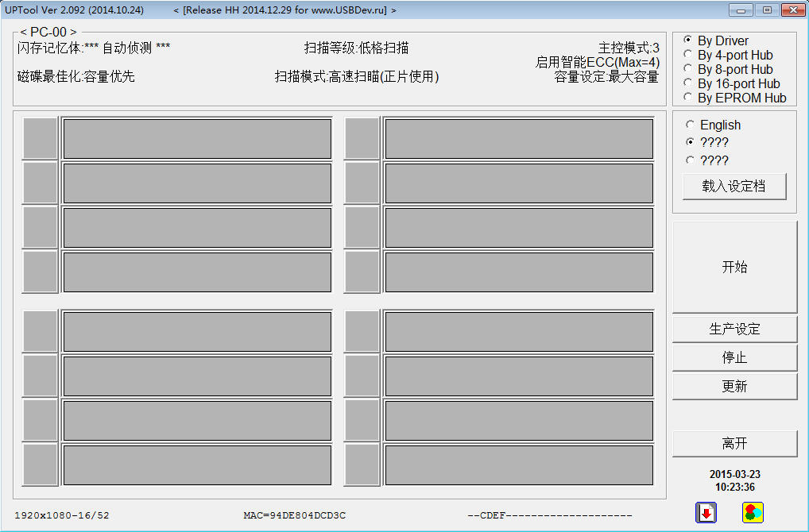Screen dimensions: 809x532
Task: Select the By Driver radio option
Action: 688,40
